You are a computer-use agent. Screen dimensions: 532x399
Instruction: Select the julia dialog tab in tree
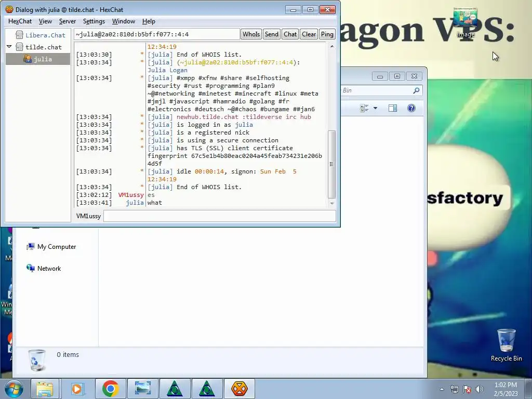(38, 59)
